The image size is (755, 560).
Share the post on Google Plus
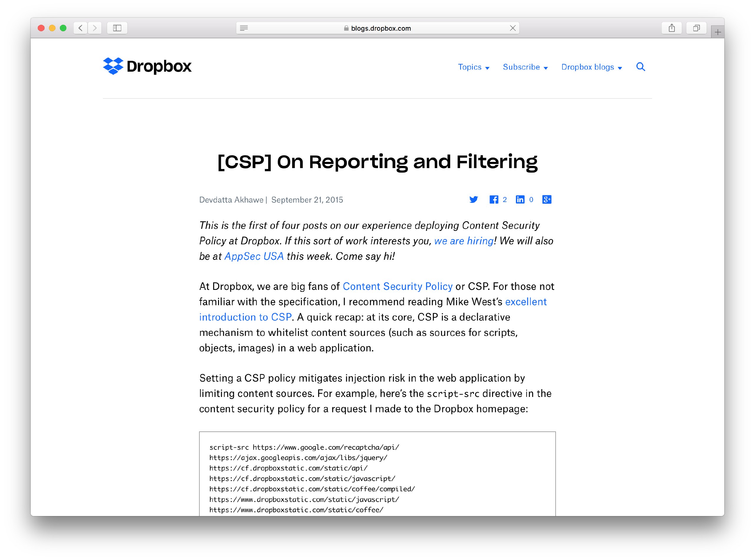[x=546, y=199]
